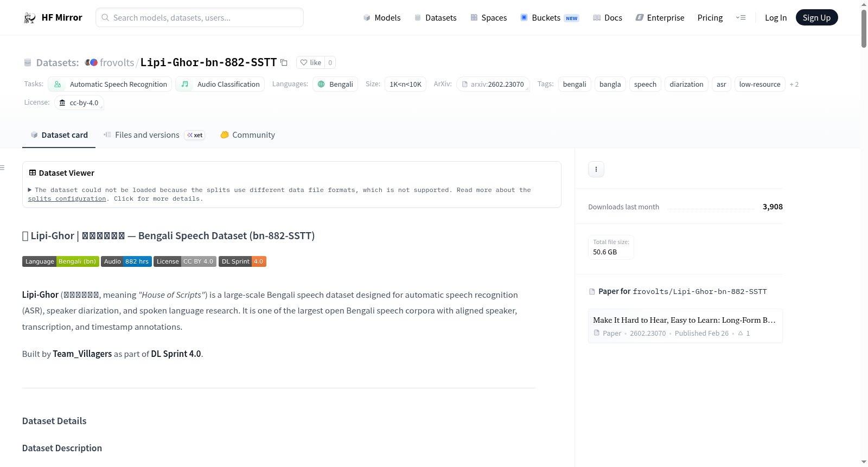Image resolution: width=868 pixels, height=467 pixels.
Task: Click the DL Sprint 4.0 badge
Action: click(x=242, y=261)
